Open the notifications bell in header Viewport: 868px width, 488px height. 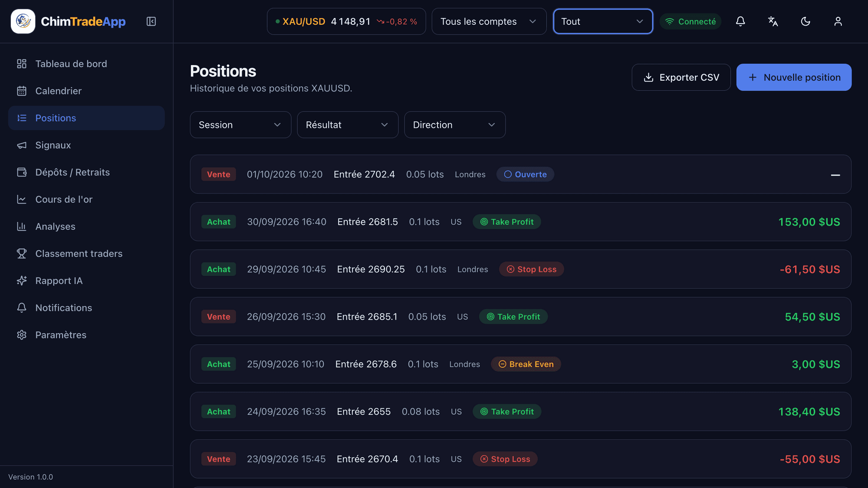tap(740, 21)
